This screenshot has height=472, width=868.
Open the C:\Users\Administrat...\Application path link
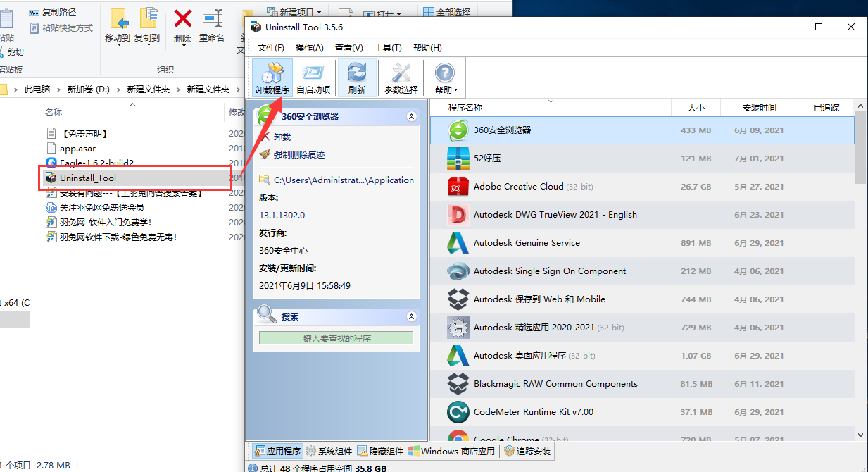point(344,180)
